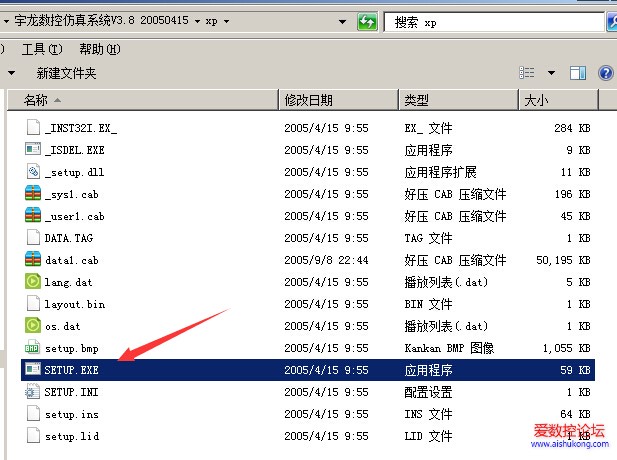
Task: Click the SETUP.EXE application icon
Action: pyautogui.click(x=33, y=369)
